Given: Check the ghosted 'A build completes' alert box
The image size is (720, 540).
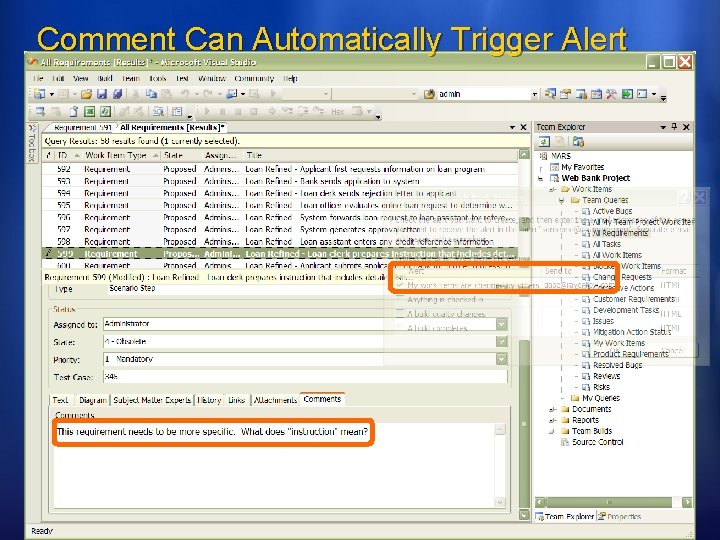Looking at the screenshot, I should pyautogui.click(x=400, y=328).
